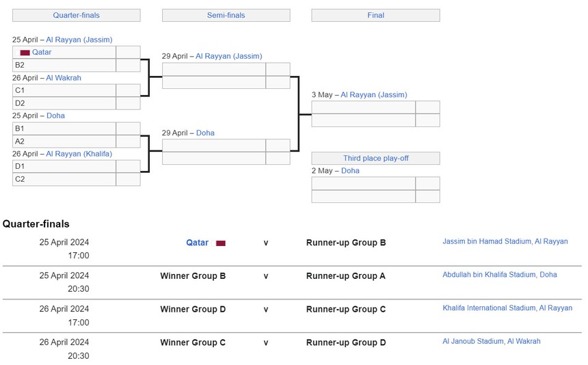Click the Semi-finals bracket header

(x=226, y=15)
